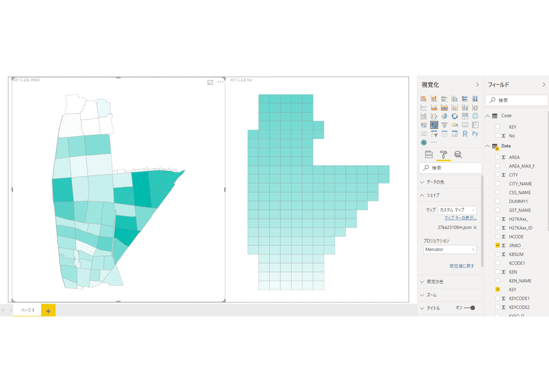This screenshot has width=549, height=392.
Task: Select the 100% stacked bar chart visual
Action: click(465, 99)
